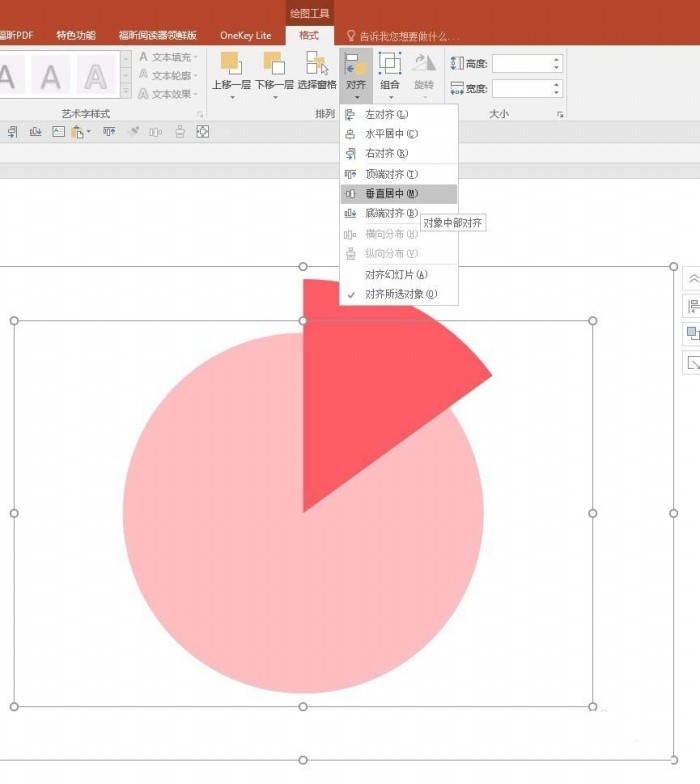Viewport: 700px width, 784px height.
Task: Click the Height (高度) input field
Action: point(527,64)
